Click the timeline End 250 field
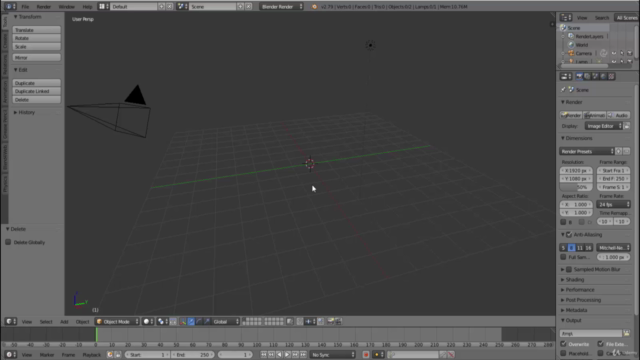Viewport: 640px width, 360px height. pos(193,355)
